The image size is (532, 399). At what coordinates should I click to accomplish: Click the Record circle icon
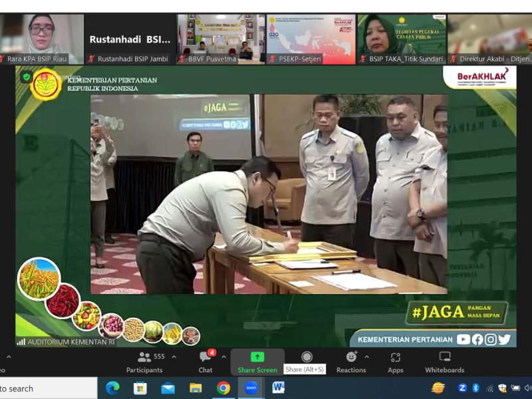[x=307, y=357]
